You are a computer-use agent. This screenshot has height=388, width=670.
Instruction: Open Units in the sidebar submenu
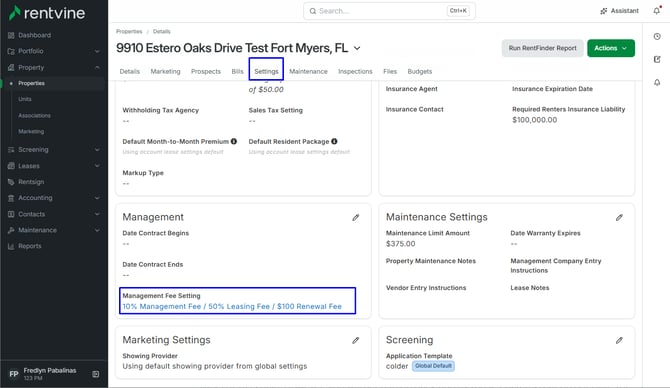(x=25, y=99)
